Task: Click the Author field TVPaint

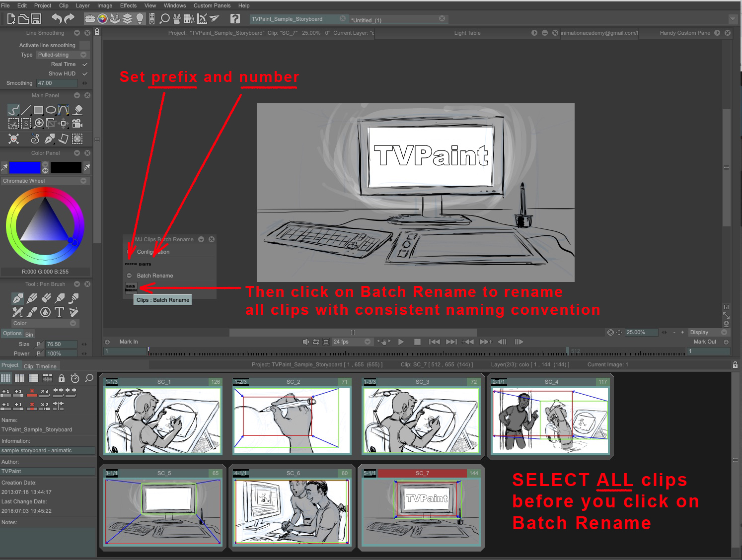Action: point(48,471)
